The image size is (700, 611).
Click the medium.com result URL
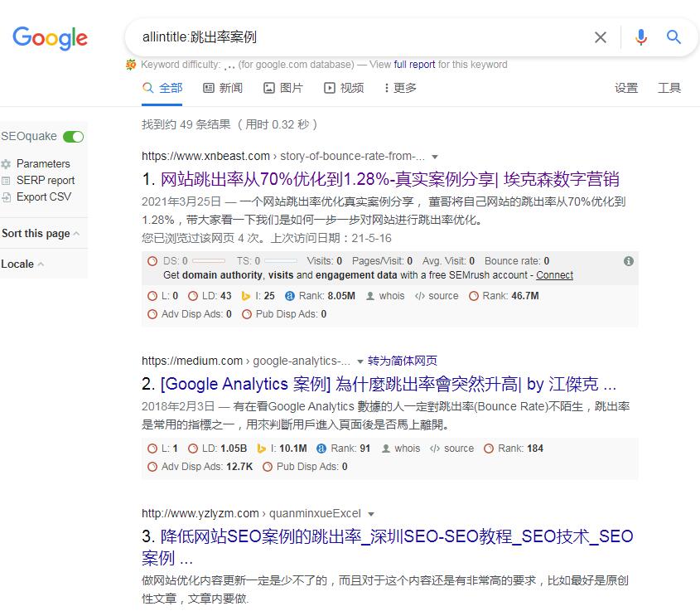[246, 361]
